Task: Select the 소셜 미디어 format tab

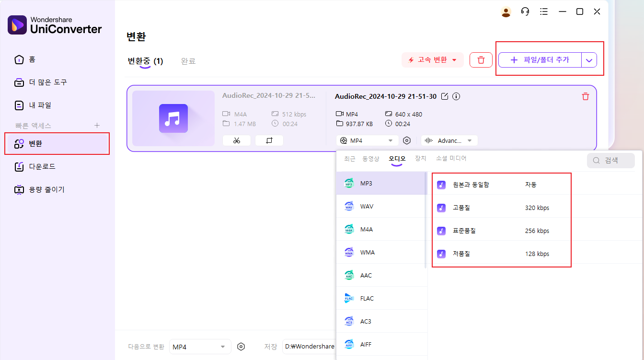Action: coord(451,159)
